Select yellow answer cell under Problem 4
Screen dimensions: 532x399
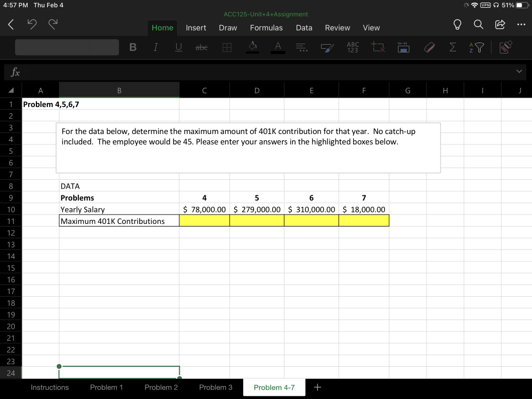[204, 220]
